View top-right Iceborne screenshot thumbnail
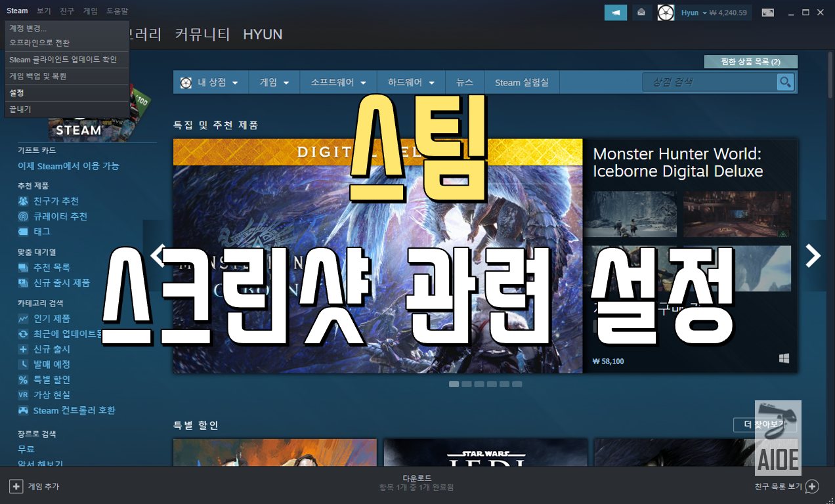The height and width of the screenshot is (504, 835). tap(737, 214)
